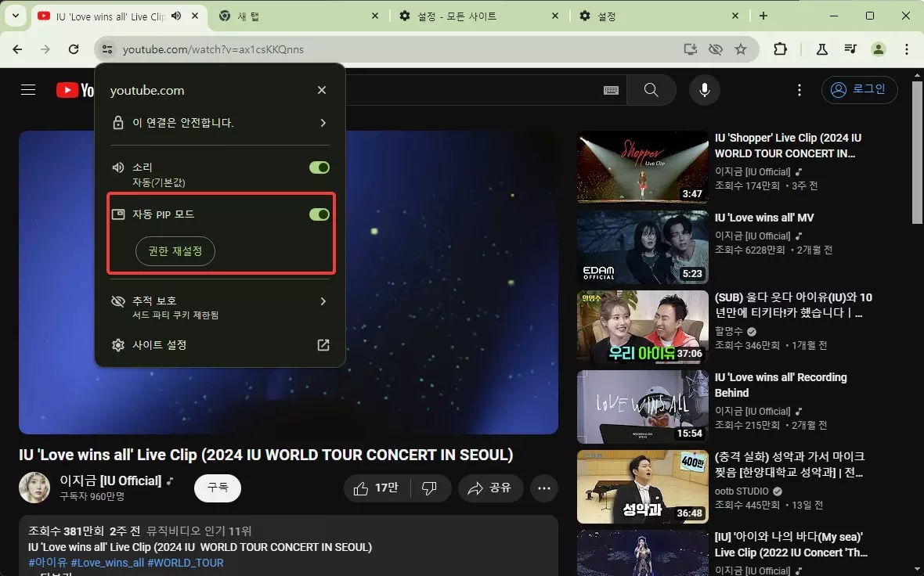Click the 구독 subscribe button
924x576 pixels.
pos(217,488)
